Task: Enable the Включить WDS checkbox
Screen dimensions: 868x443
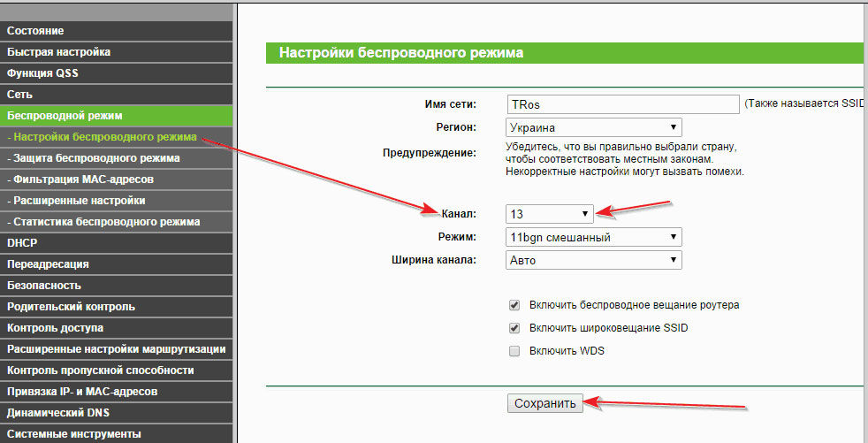Action: (x=514, y=351)
